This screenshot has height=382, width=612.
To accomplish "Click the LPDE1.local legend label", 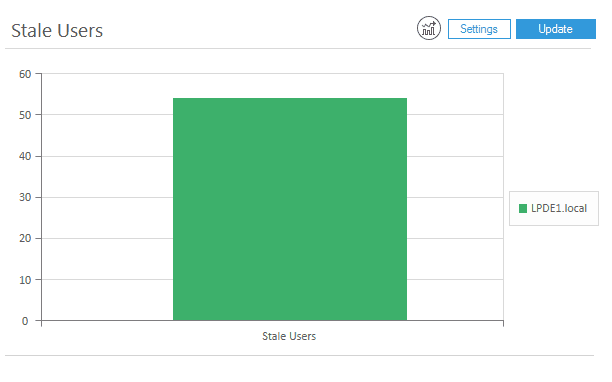I will [559, 208].
